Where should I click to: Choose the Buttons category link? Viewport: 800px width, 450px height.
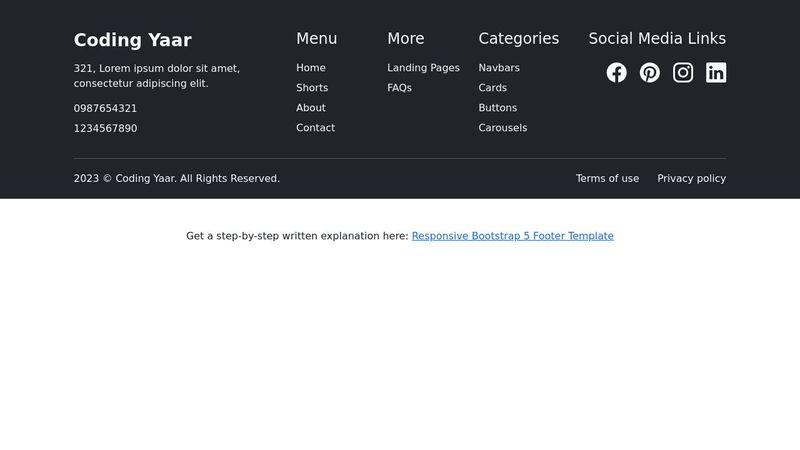pos(498,108)
